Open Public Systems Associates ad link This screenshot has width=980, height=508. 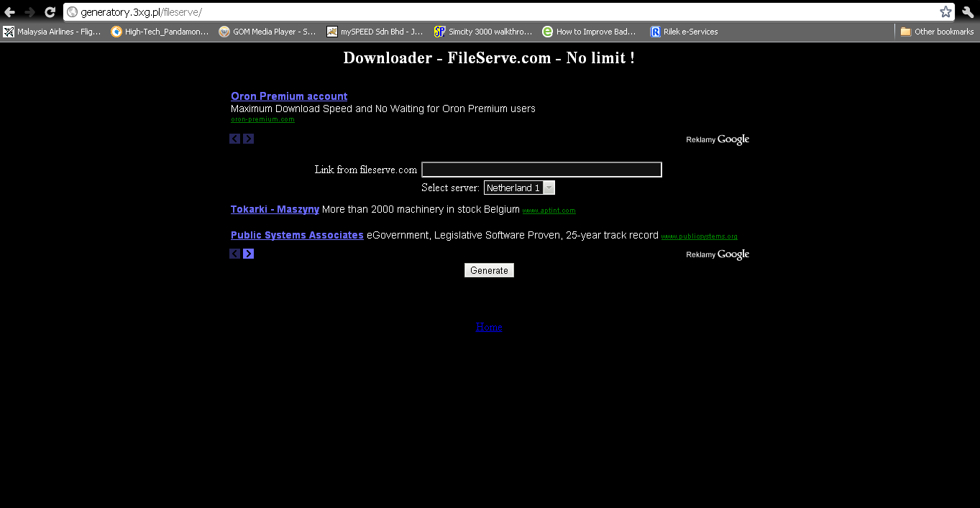pyautogui.click(x=297, y=235)
